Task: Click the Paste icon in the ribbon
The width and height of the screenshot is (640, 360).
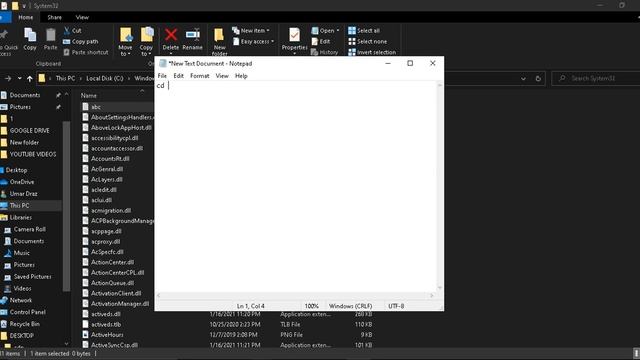Action: pyautogui.click(x=51, y=39)
